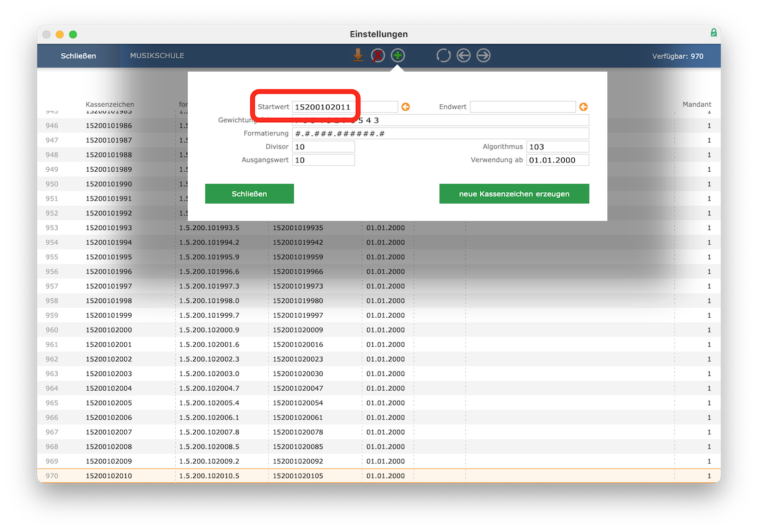Select Kassenzeichen 15200101988 in row 948
This screenshot has height=532, width=758.
[x=109, y=155]
